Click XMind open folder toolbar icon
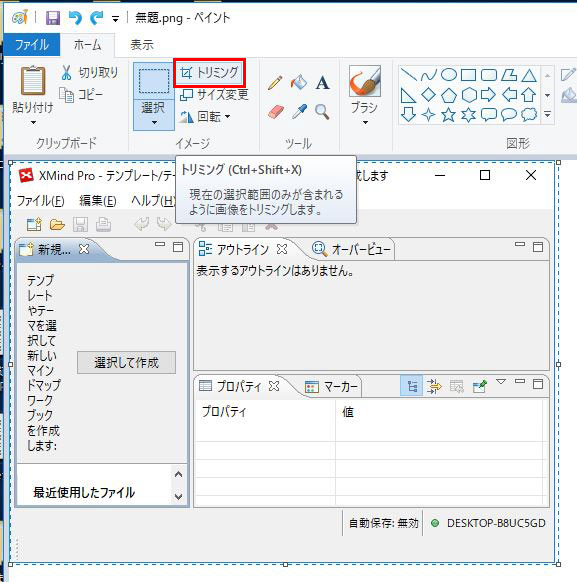This screenshot has width=577, height=582. pyautogui.click(x=58, y=224)
